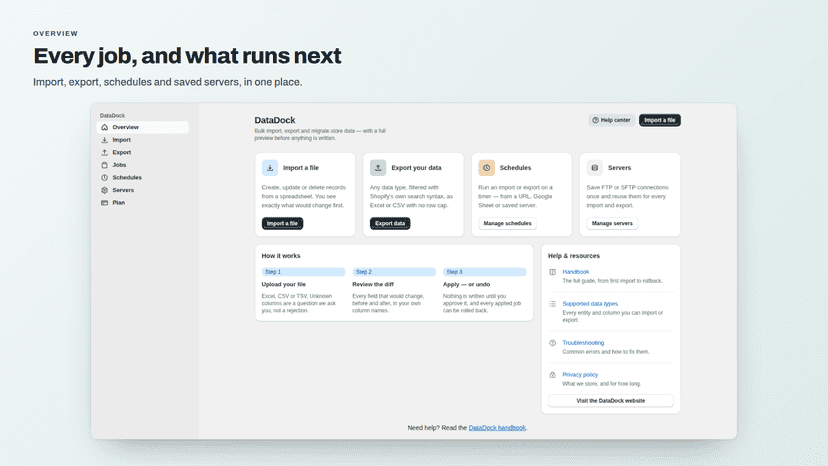828x466 pixels.
Task: Open the Troubleshooting link
Action: [583, 343]
